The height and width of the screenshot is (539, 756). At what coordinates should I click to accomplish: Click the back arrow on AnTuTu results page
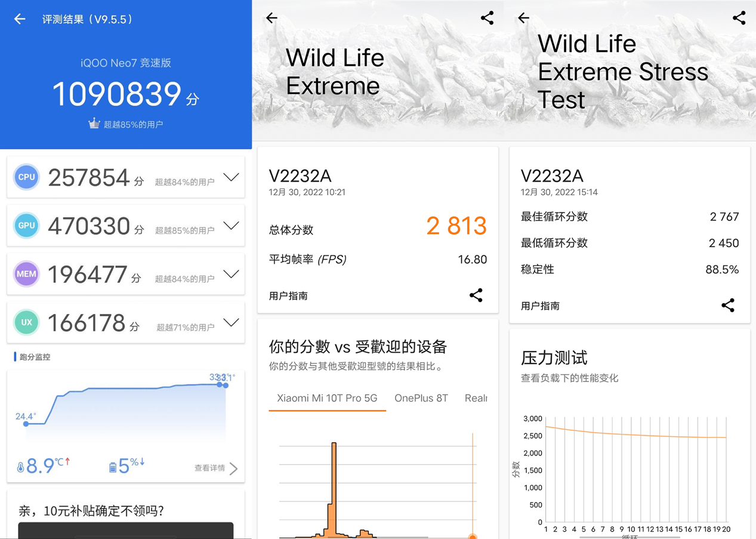[x=19, y=19]
